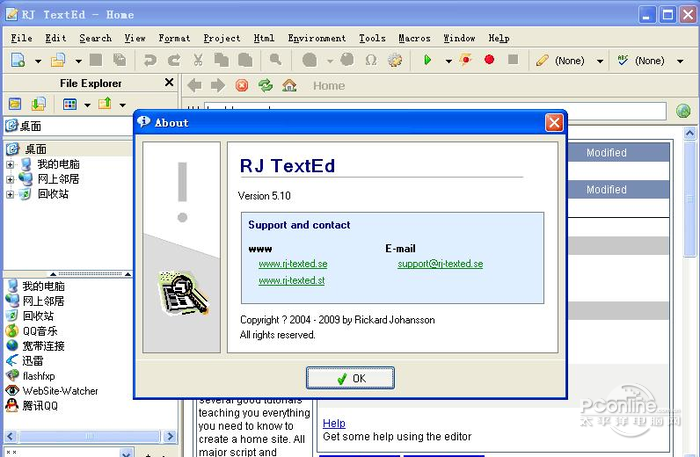Open the settings gear icon in toolbar

click(x=395, y=60)
